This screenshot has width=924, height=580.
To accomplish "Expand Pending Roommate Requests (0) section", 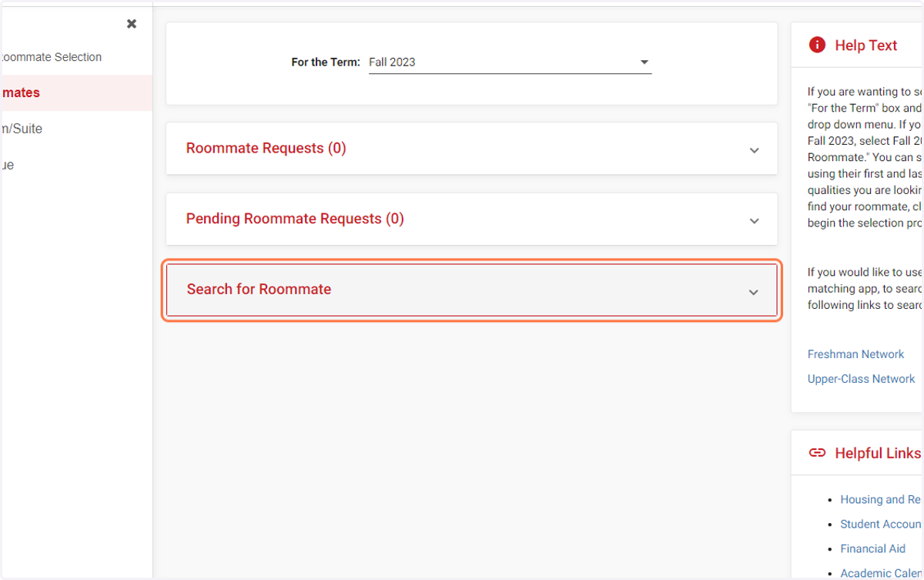I will 471,219.
